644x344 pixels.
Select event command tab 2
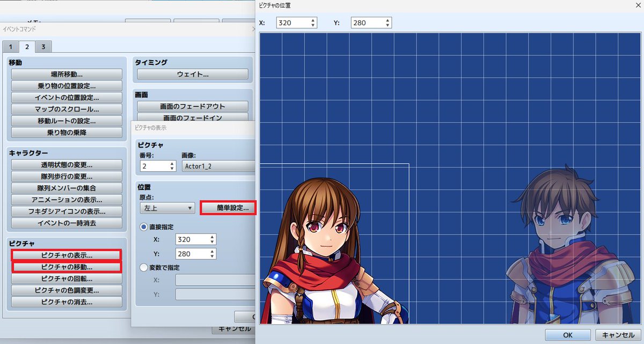click(x=27, y=47)
